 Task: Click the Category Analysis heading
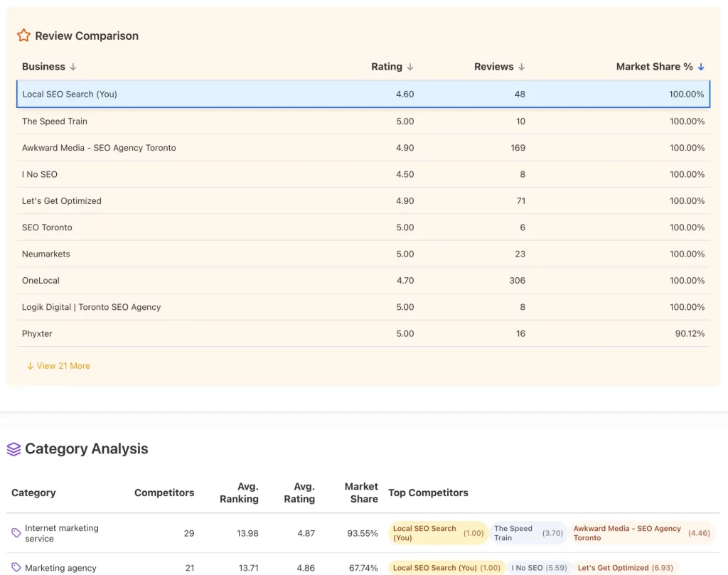(x=86, y=448)
